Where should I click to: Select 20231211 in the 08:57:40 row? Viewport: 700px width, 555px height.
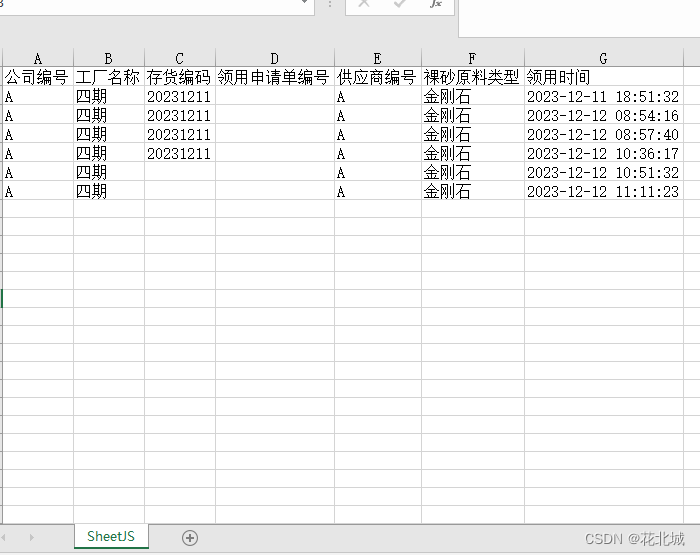[x=179, y=134]
